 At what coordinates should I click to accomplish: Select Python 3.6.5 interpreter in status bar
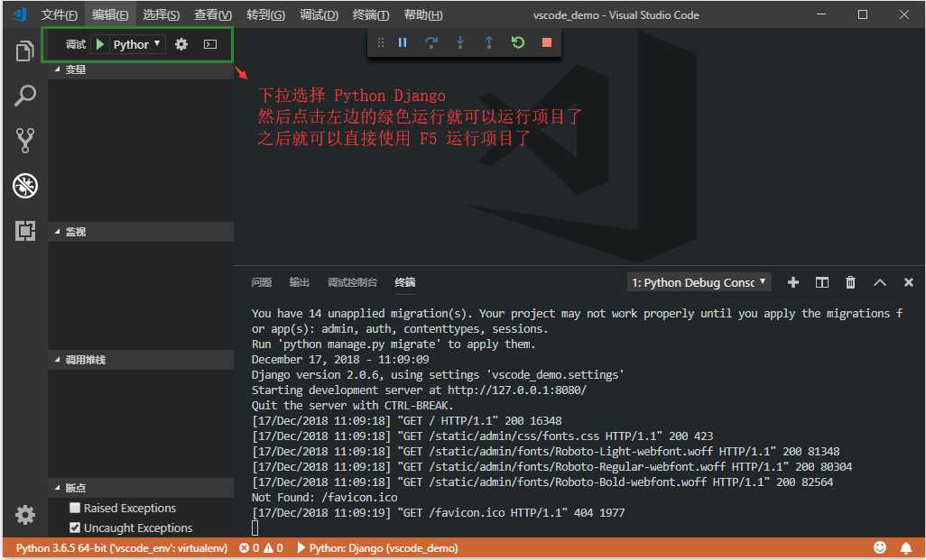(122, 548)
